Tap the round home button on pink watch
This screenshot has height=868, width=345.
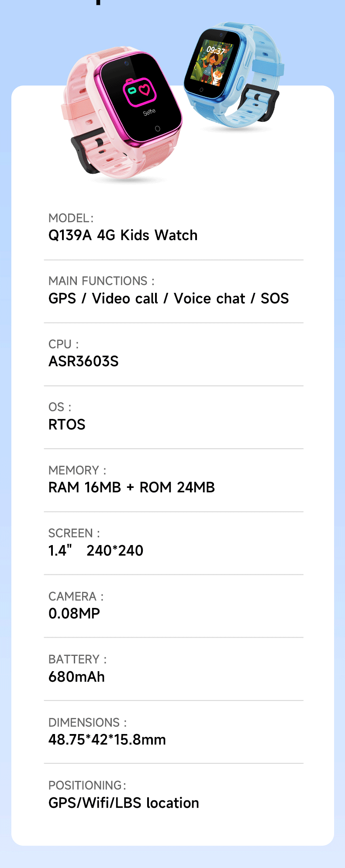[157, 129]
